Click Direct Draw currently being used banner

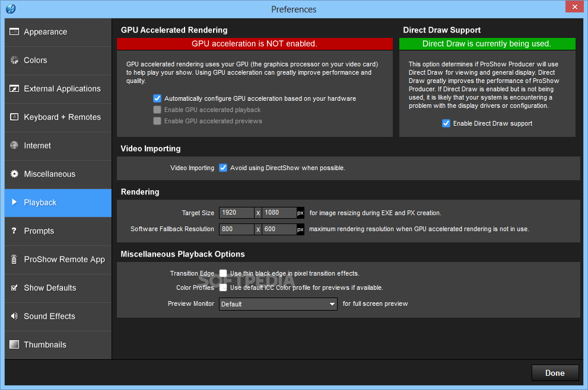(487, 44)
